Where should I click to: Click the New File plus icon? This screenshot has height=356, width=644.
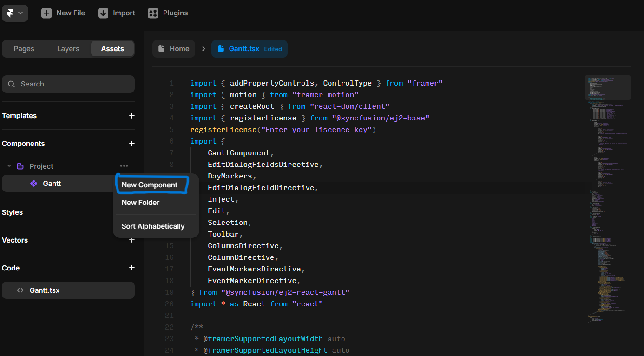click(x=46, y=13)
